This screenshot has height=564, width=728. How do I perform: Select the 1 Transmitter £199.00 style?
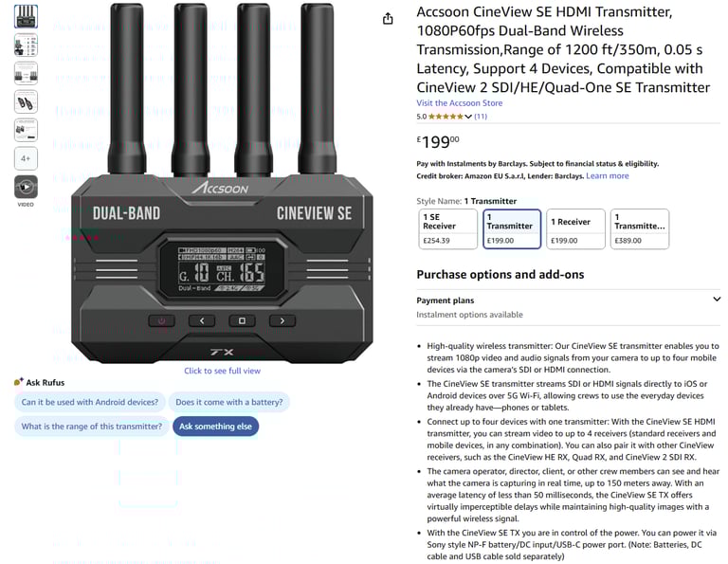[x=512, y=228]
